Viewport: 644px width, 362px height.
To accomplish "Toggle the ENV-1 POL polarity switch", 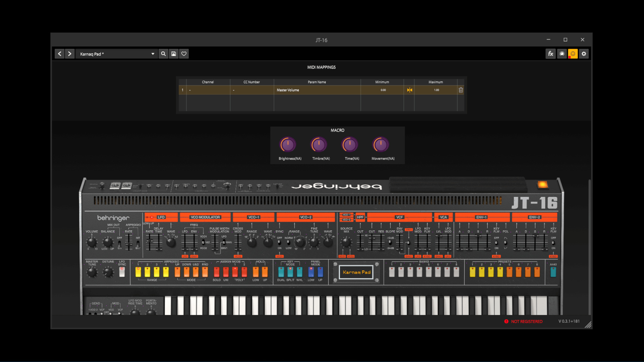I will tap(505, 243).
